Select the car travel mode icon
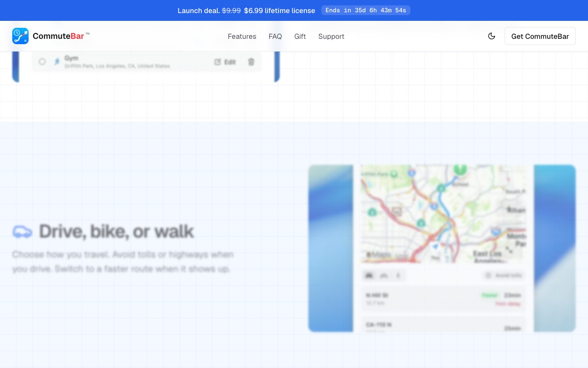 click(369, 276)
